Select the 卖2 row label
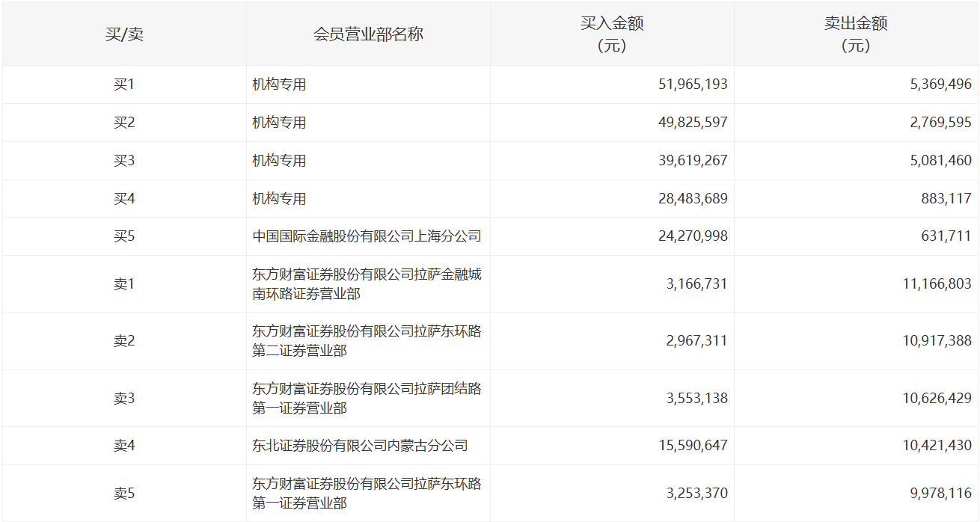980x522 pixels. click(124, 341)
